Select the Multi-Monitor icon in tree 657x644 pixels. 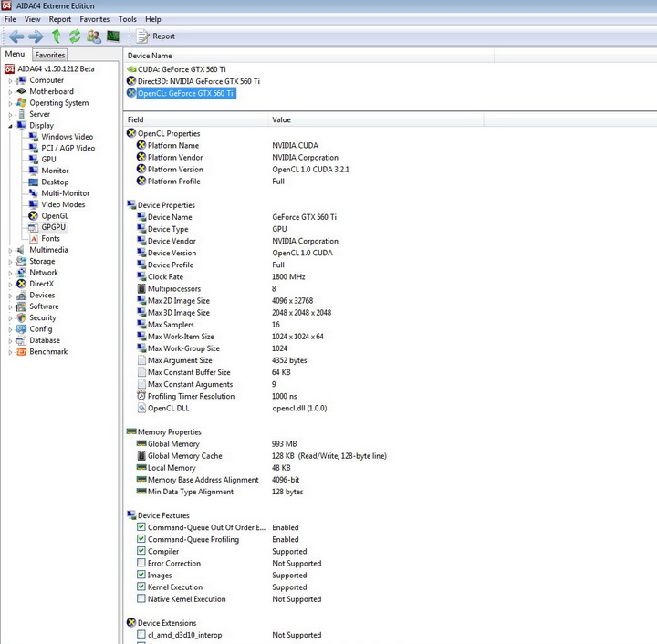[34, 193]
